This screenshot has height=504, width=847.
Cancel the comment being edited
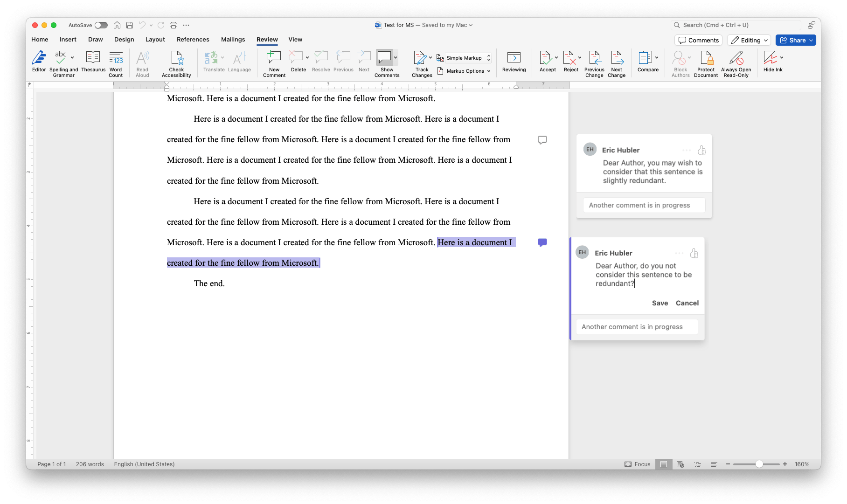coord(687,303)
